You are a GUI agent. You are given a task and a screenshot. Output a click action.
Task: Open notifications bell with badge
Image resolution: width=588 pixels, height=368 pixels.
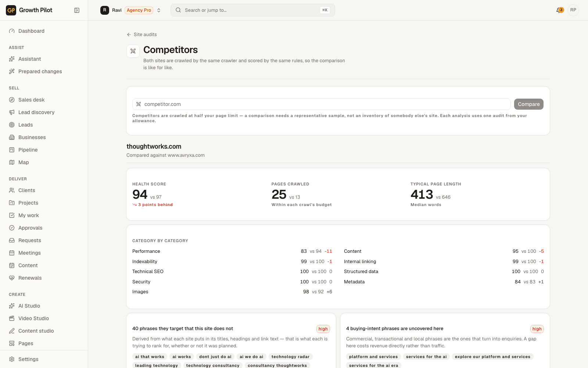click(560, 10)
